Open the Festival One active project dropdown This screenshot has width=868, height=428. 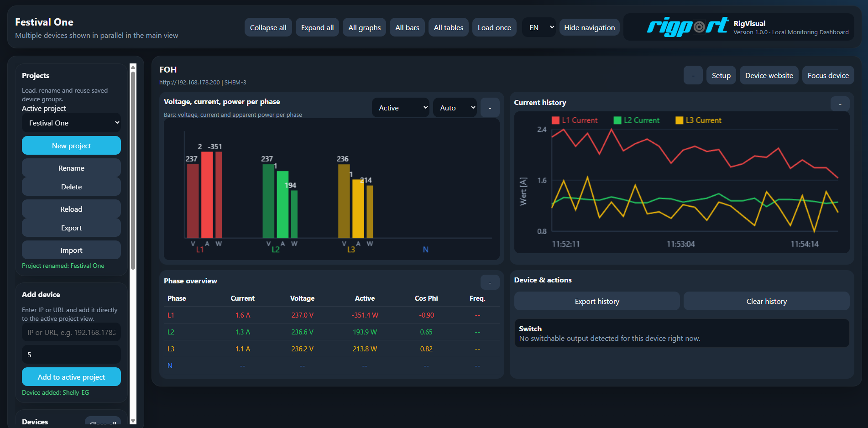pos(71,123)
